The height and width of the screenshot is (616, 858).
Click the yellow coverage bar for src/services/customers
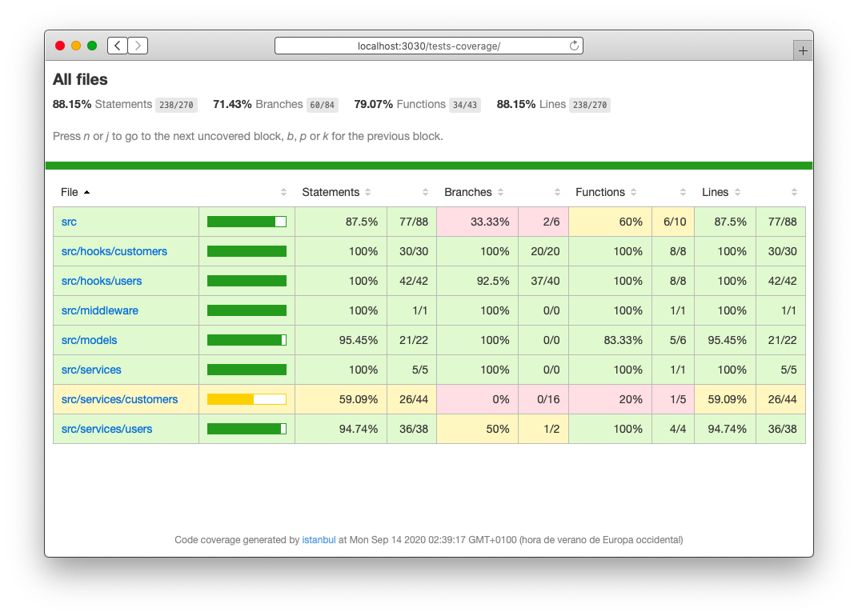point(247,399)
